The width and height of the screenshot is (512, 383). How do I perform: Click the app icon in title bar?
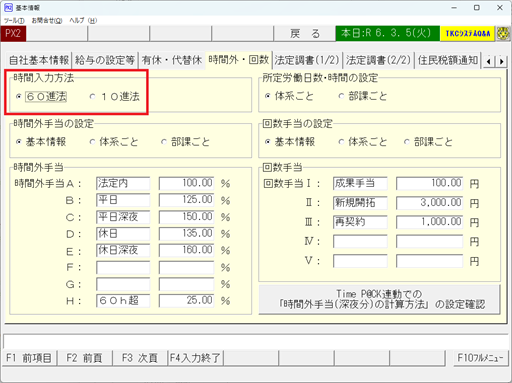[x=8, y=7]
